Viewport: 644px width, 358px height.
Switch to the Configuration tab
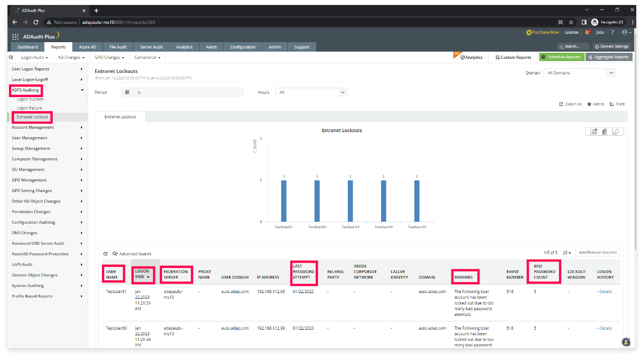(243, 47)
